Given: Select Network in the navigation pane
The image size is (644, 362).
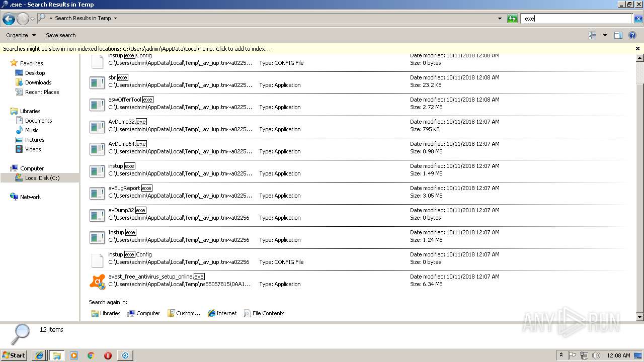Looking at the screenshot, I should click(30, 197).
